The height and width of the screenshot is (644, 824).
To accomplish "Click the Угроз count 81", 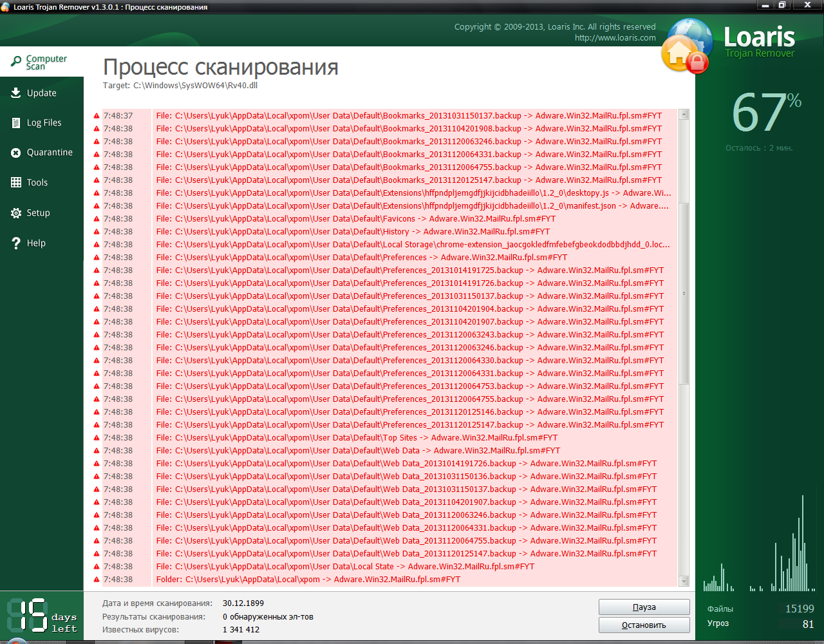I will click(808, 624).
